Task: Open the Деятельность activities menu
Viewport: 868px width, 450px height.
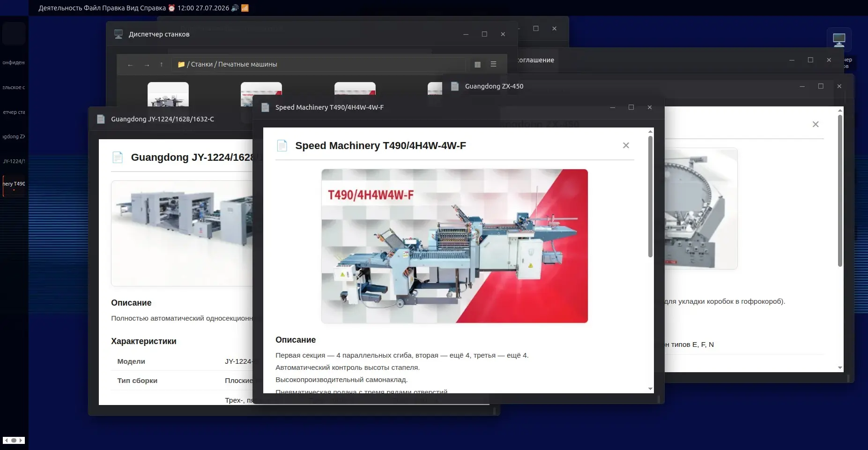Action: pos(60,8)
